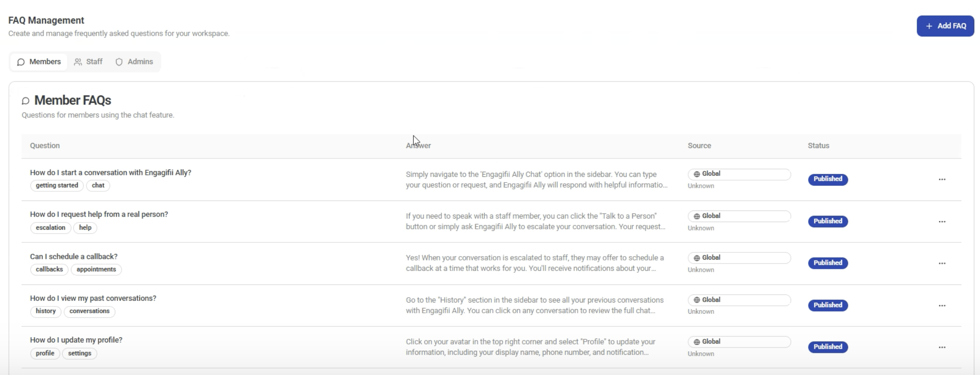This screenshot has width=980, height=375.
Task: Select the 'appointments' tag chip
Action: point(96,270)
